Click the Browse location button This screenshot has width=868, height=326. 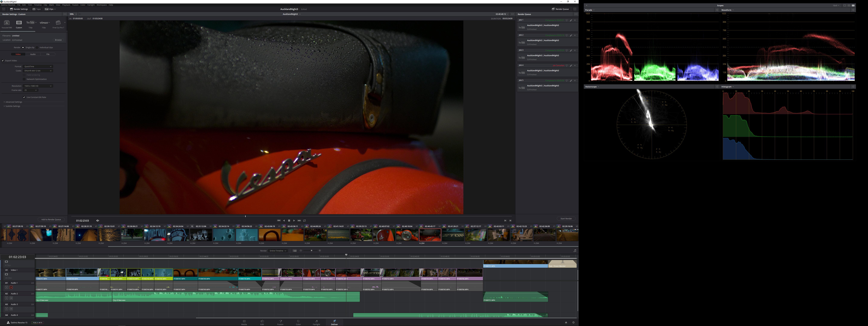[x=58, y=40]
